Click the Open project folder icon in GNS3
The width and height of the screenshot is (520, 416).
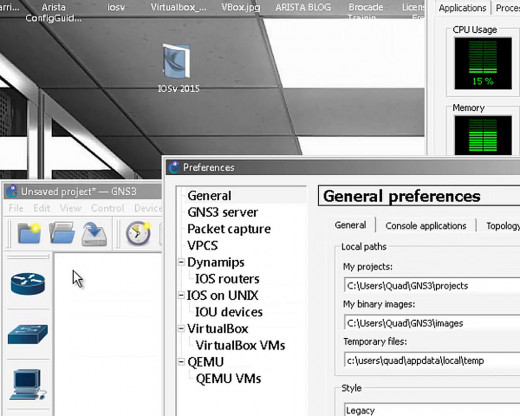pos(62,233)
